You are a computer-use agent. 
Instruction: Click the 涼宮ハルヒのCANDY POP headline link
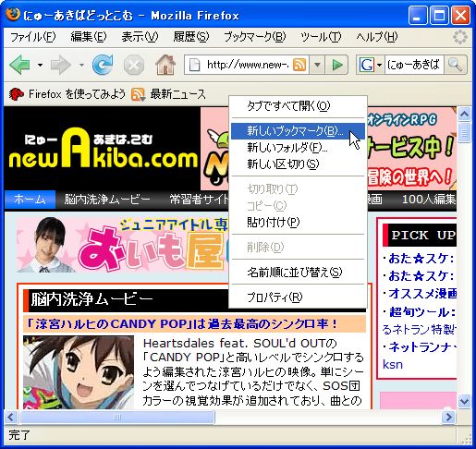(182, 324)
